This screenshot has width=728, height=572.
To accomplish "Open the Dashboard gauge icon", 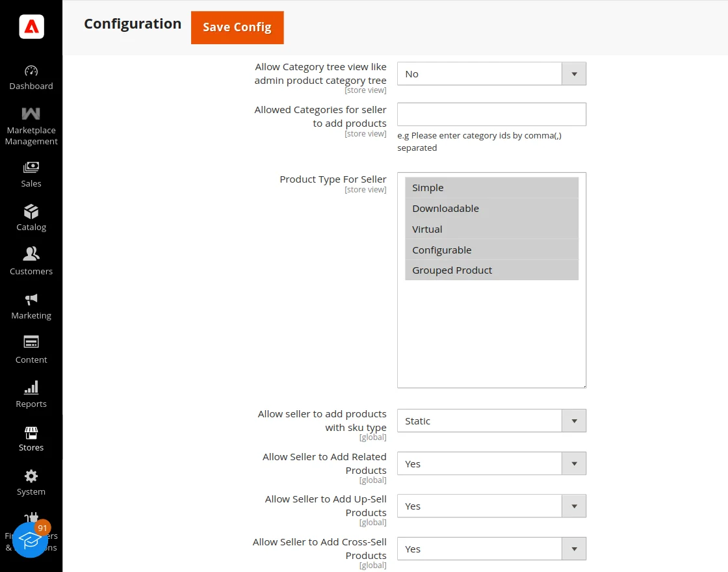I will 31,71.
